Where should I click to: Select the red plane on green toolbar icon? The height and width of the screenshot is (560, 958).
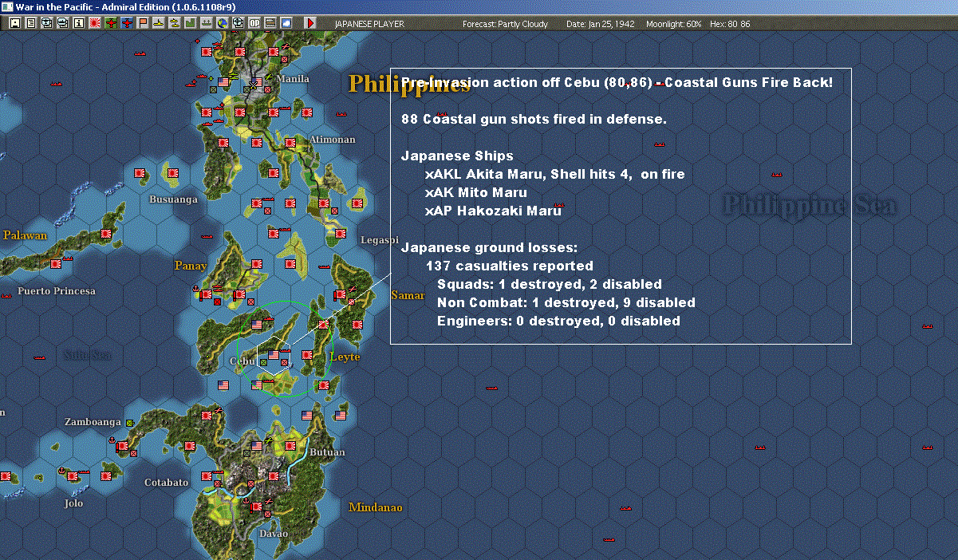point(111,23)
